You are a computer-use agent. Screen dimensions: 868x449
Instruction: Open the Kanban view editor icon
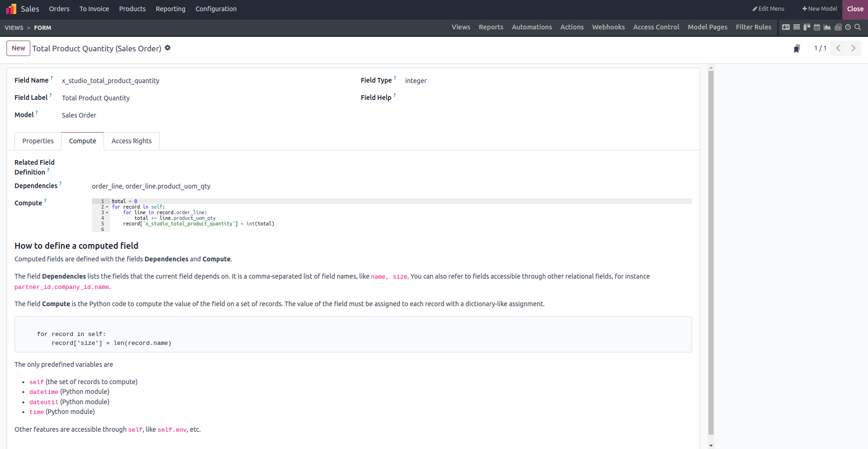[807, 27]
